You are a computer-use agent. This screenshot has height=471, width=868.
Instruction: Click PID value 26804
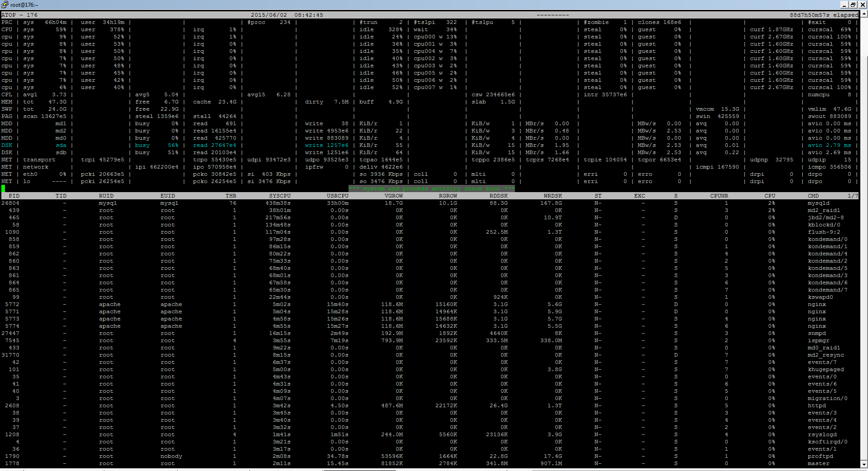[x=10, y=203]
